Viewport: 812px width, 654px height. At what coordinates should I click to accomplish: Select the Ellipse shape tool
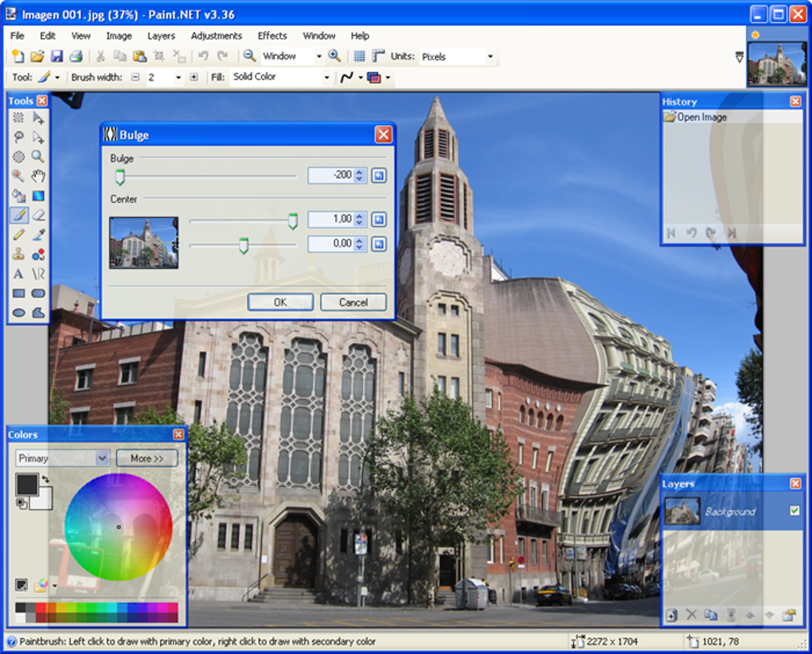click(18, 313)
